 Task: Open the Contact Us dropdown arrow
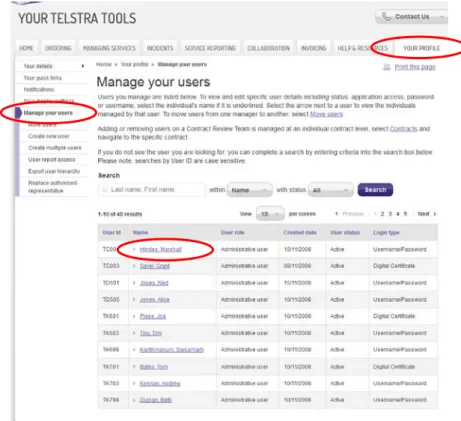(x=442, y=17)
